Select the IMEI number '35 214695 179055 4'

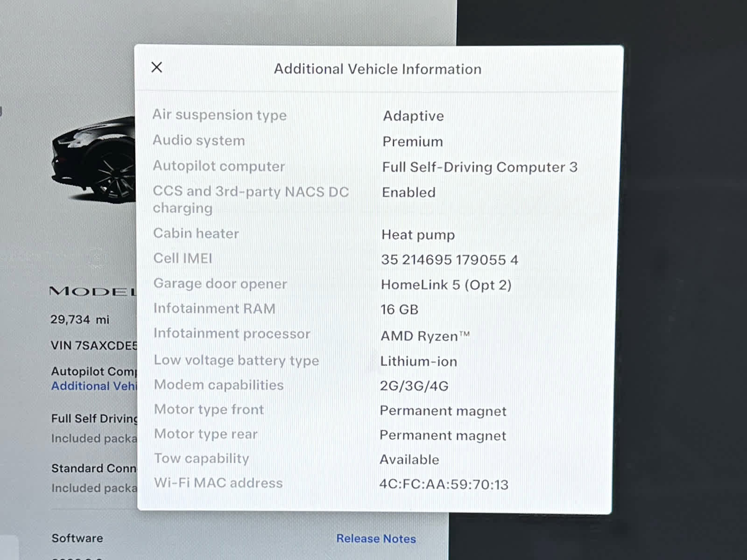450,259
